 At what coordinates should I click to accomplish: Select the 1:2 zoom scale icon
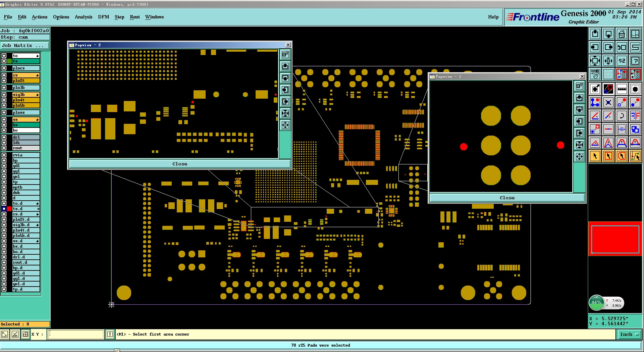pos(622,61)
